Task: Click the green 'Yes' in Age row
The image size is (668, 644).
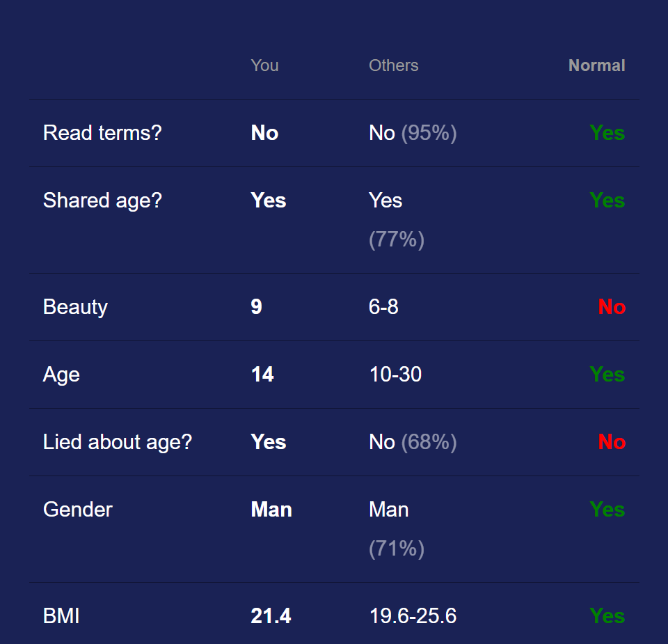Action: pyautogui.click(x=607, y=375)
